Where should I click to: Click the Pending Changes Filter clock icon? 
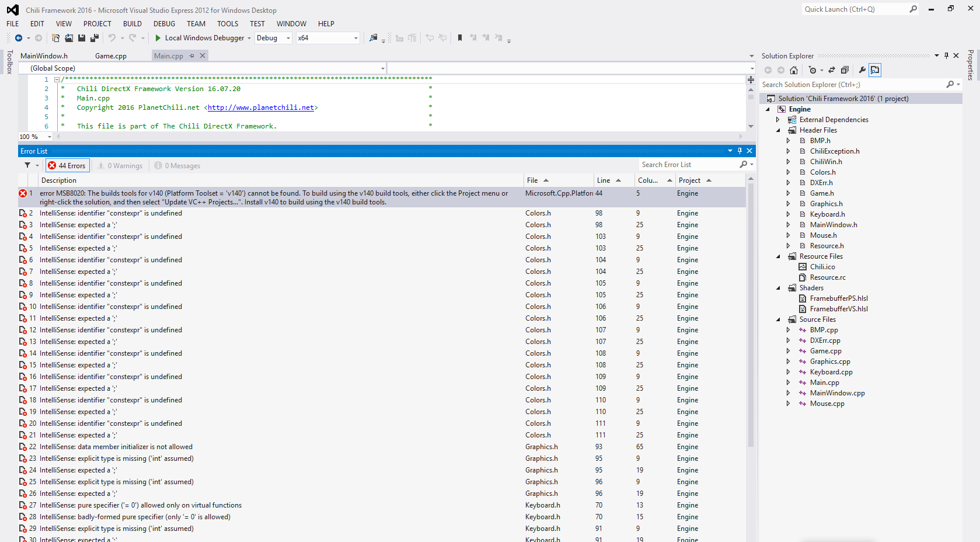click(812, 70)
